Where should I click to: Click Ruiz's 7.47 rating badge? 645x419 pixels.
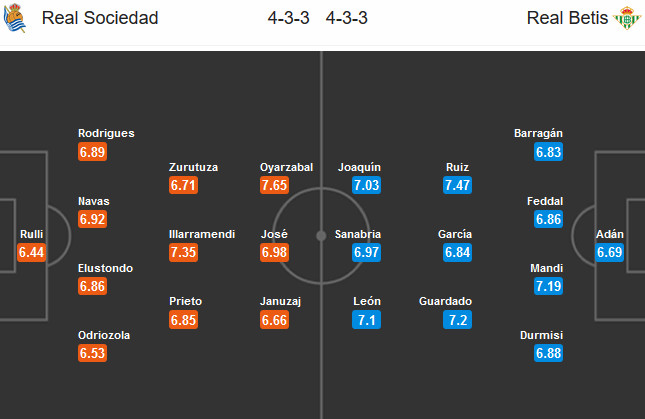click(x=457, y=185)
